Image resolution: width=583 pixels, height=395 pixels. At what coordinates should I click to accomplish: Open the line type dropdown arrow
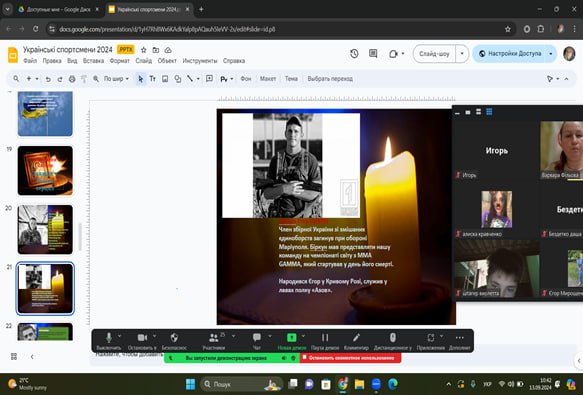[x=198, y=79]
